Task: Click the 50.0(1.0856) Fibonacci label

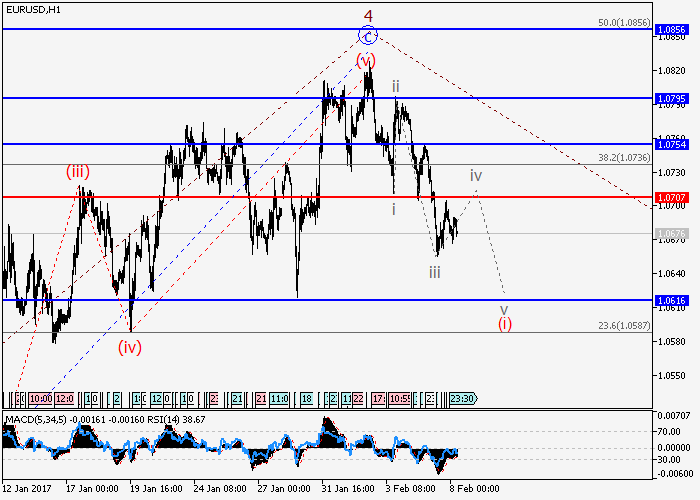Action: point(624,22)
